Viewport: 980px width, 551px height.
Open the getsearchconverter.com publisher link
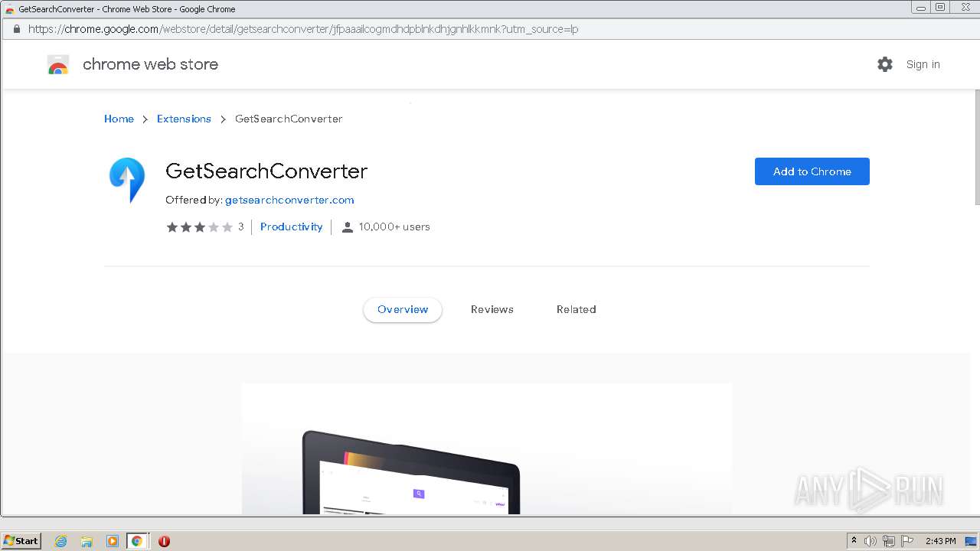point(289,200)
